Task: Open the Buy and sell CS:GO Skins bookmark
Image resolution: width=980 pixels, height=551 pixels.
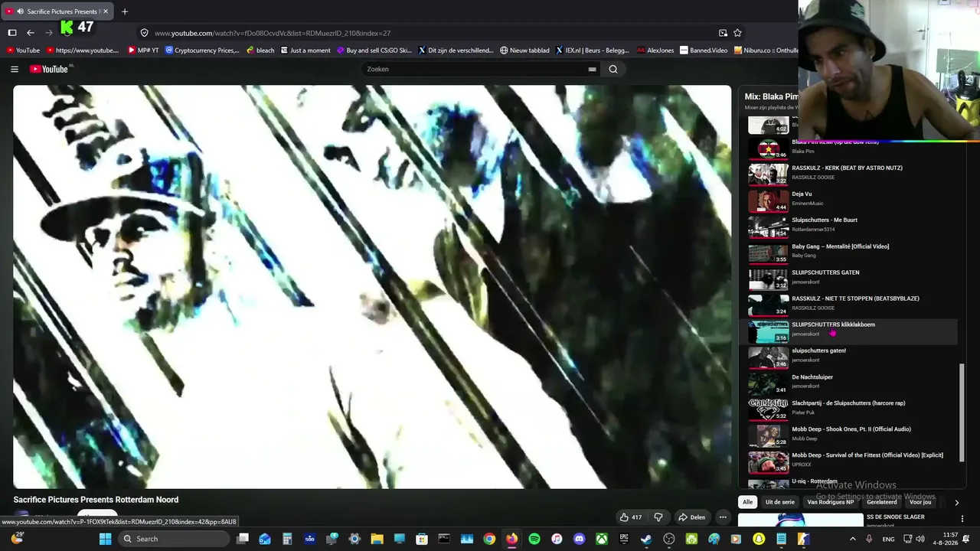Action: [374, 51]
